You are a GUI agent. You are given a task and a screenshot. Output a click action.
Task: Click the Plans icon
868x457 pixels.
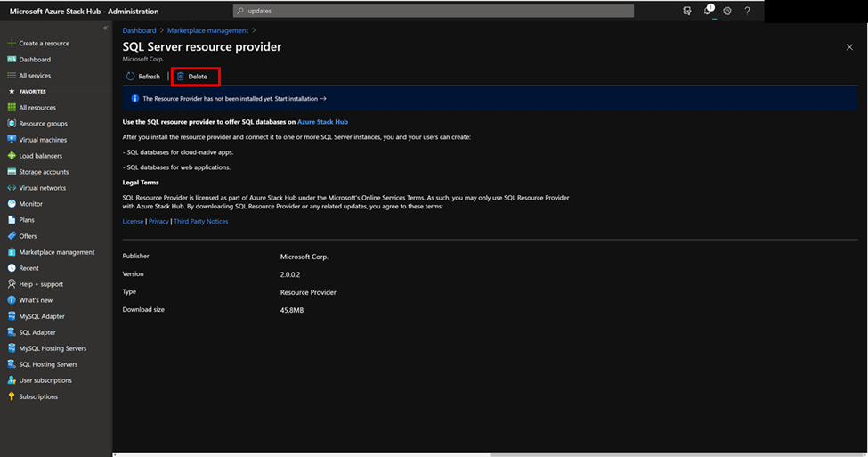tap(11, 220)
